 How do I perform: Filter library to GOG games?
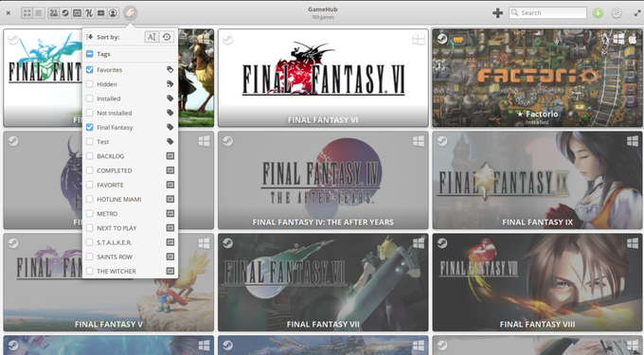[78, 13]
